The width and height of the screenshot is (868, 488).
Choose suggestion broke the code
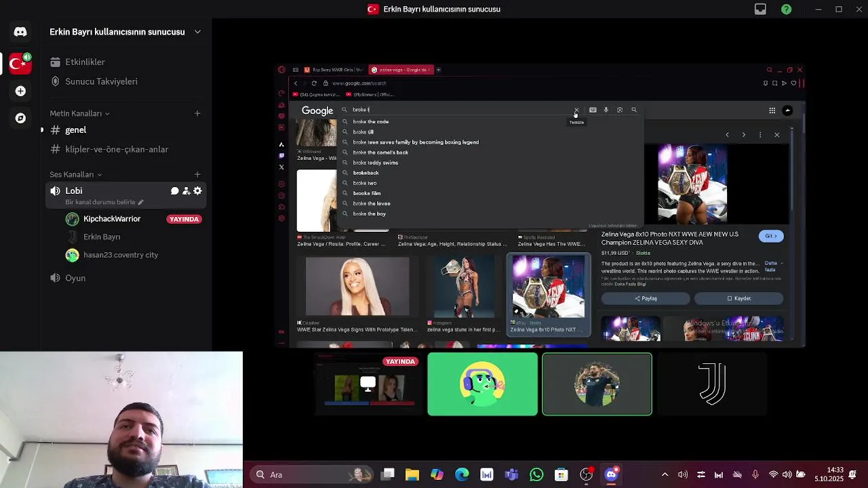(x=371, y=122)
